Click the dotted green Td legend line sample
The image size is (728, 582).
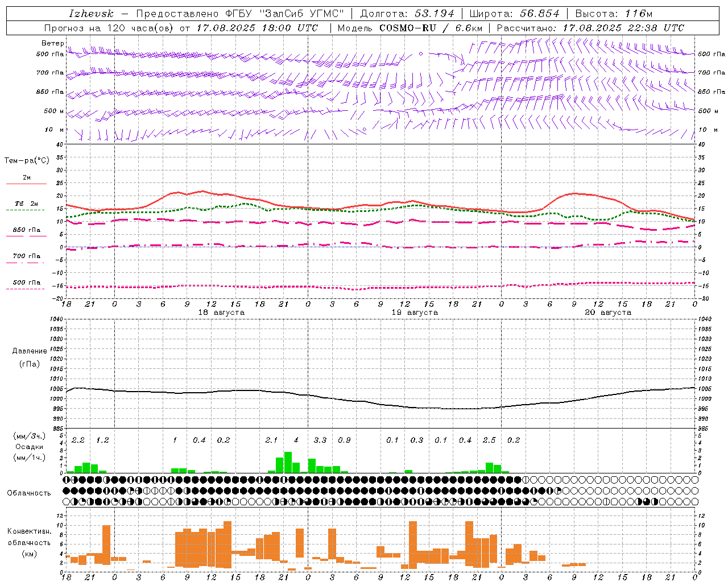[26, 210]
